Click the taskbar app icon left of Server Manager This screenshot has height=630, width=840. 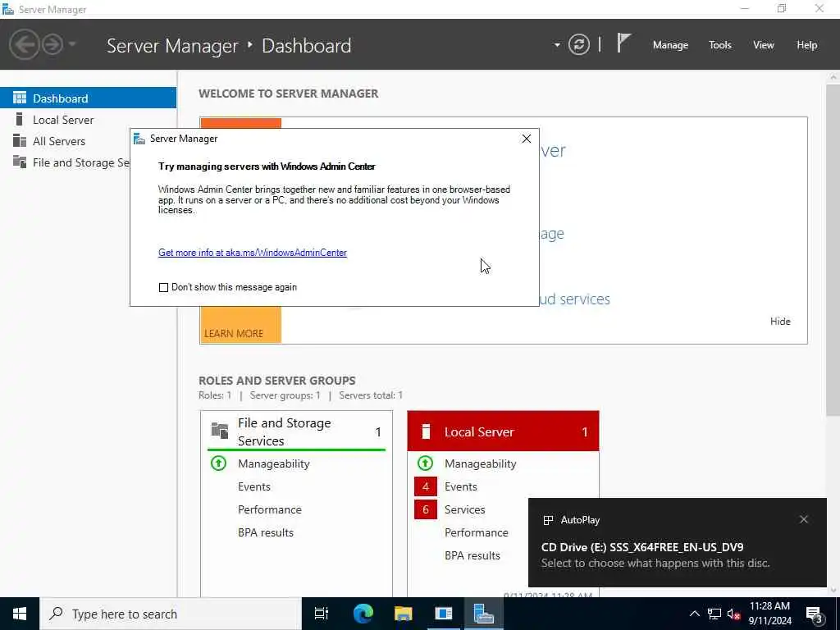click(x=444, y=614)
